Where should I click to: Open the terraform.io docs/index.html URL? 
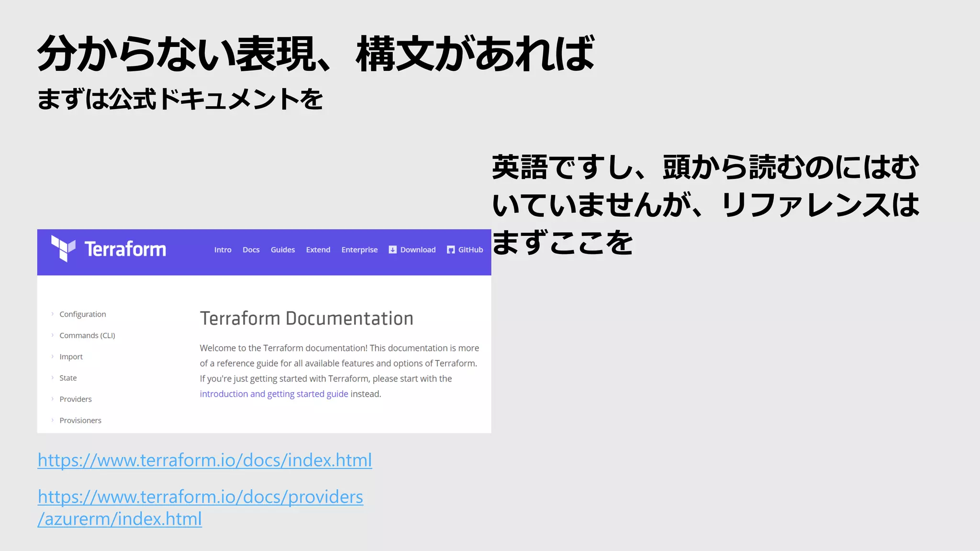click(205, 460)
